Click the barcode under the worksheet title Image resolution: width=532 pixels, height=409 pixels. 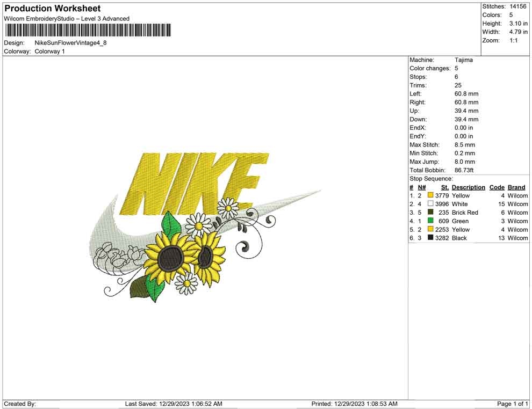click(x=88, y=30)
